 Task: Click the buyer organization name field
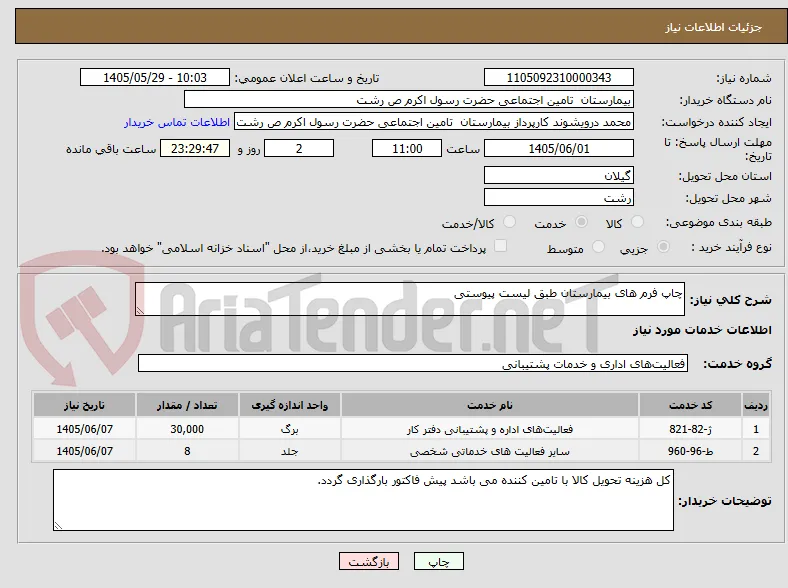[409, 100]
